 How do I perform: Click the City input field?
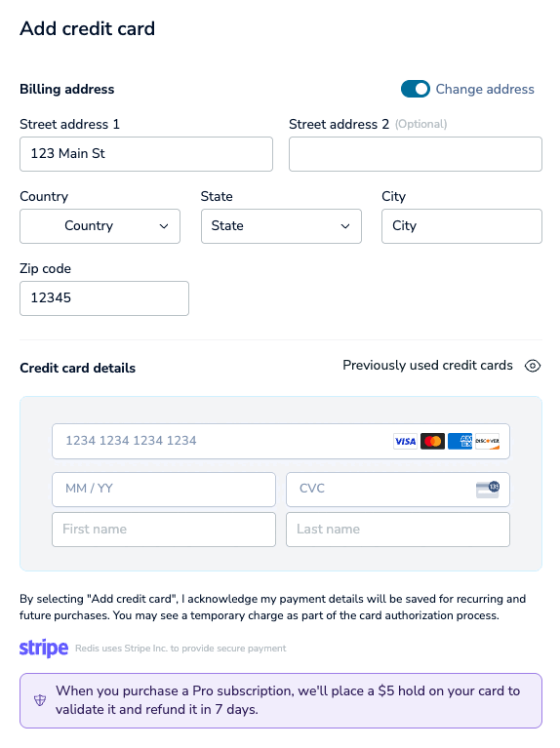[461, 226]
